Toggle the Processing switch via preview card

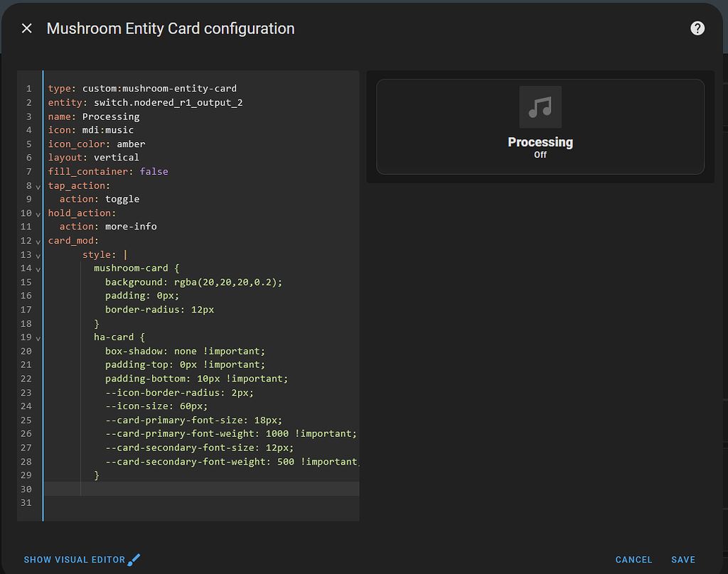pos(540,126)
